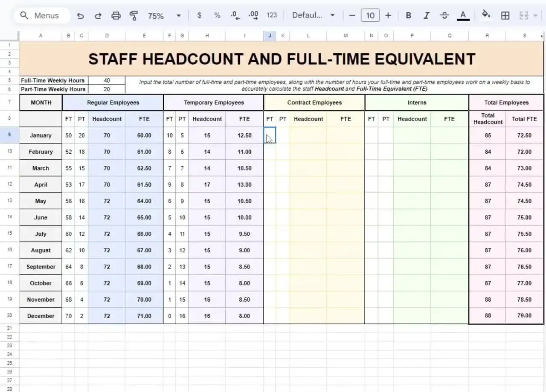Decrease decimal places icon
This screenshot has height=392, width=546.
tap(235, 15)
